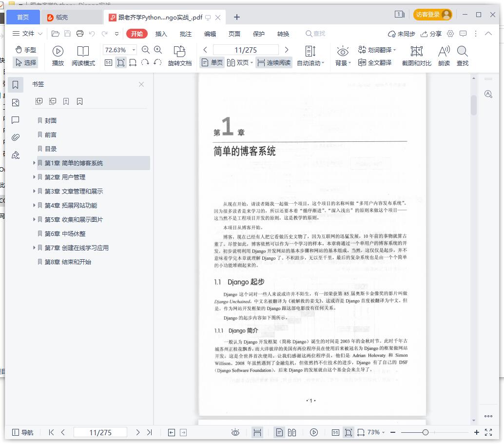Open background options (背景)
The width and height of the screenshot is (504, 444).
click(x=343, y=56)
